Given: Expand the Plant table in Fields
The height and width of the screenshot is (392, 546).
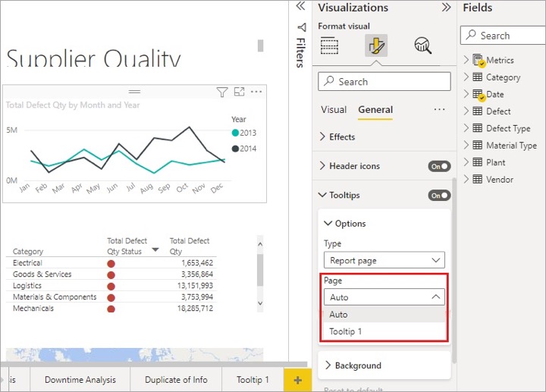Looking at the screenshot, I should click(466, 162).
